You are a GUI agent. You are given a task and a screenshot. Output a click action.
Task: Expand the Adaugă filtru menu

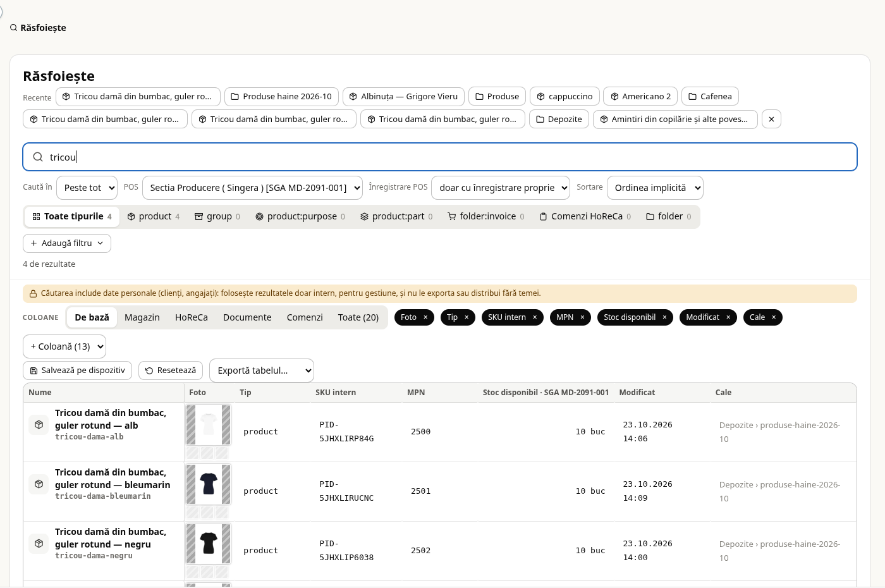[x=67, y=243]
